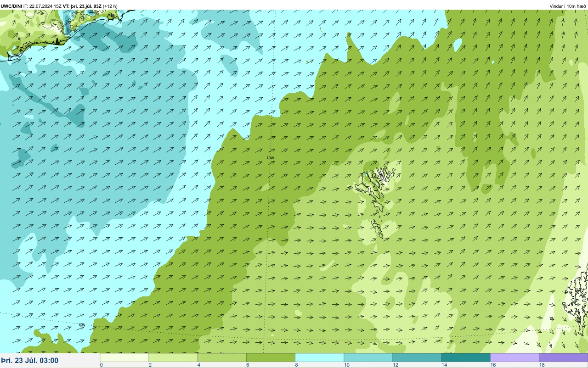Image resolution: width=588 pixels, height=368 pixels.
Task: Click the legend value 14
Action: coord(444,365)
